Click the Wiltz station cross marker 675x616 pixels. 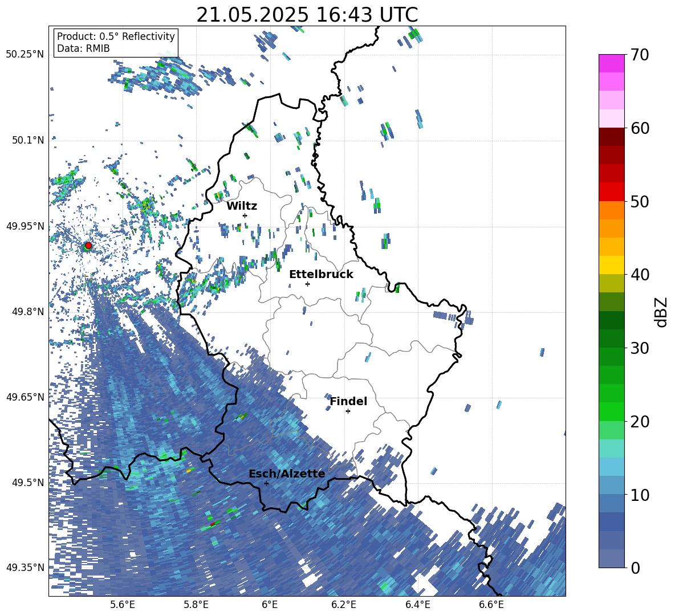coord(245,215)
